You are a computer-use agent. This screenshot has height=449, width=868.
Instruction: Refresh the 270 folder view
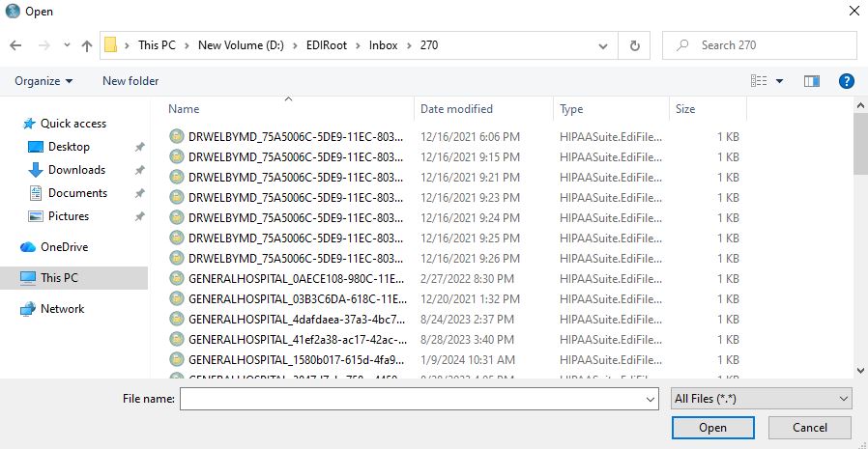tap(634, 45)
